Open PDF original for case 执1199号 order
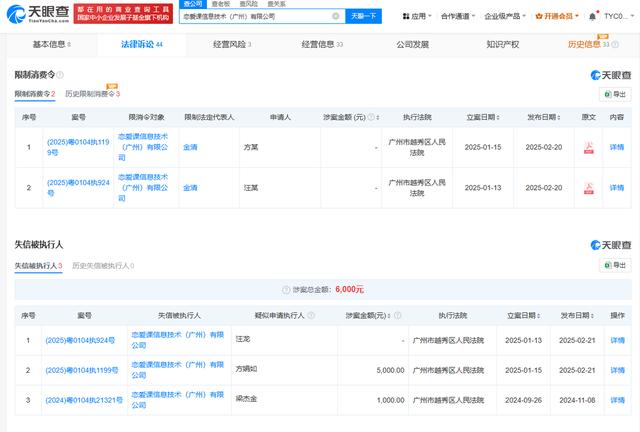This screenshot has width=640, height=432. point(589,147)
